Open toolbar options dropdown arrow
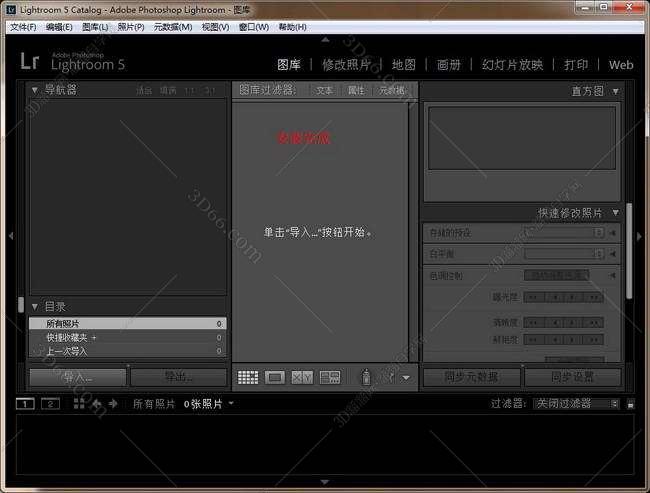The image size is (650, 493). coord(406,378)
